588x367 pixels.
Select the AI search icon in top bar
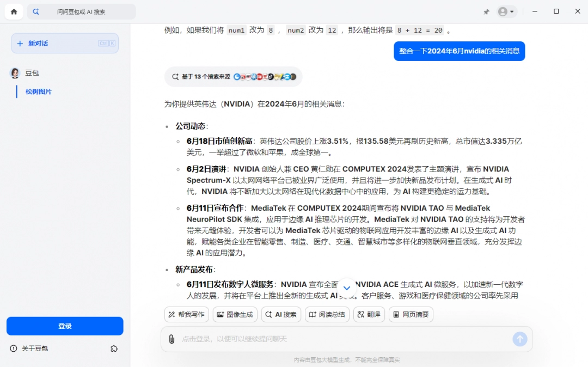point(35,11)
